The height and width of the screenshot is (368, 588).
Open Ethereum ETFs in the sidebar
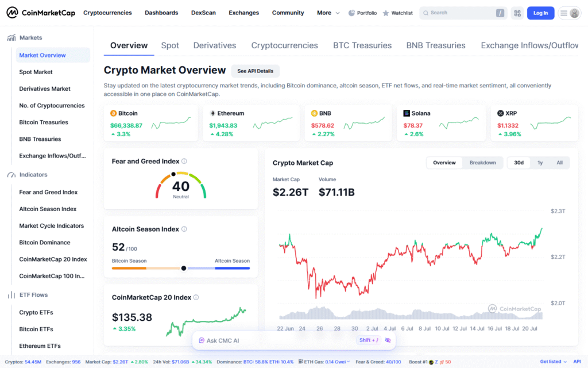click(40, 346)
